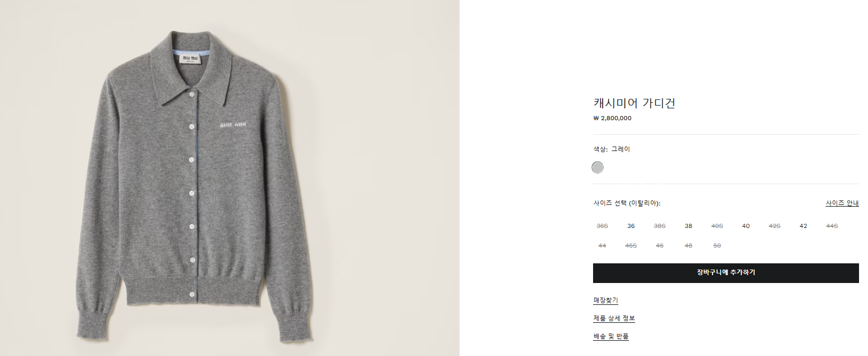Select unavailable size 46S

pos(631,245)
